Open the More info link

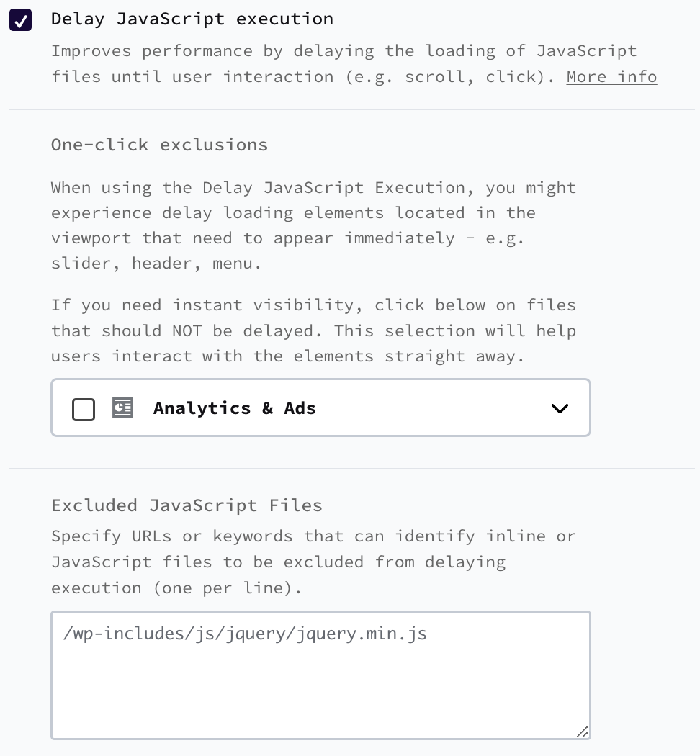coord(611,76)
